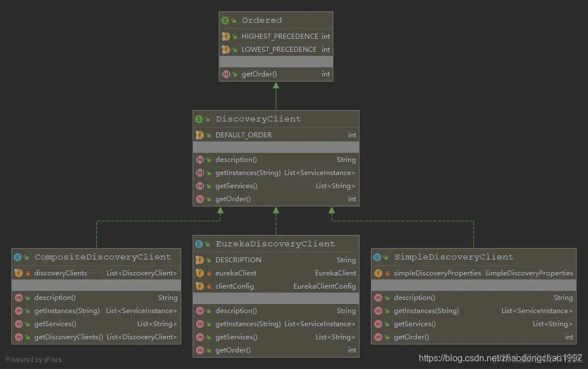Select the DEFAULT_ORDER field name
This screenshot has height=369, width=588.
(243, 135)
